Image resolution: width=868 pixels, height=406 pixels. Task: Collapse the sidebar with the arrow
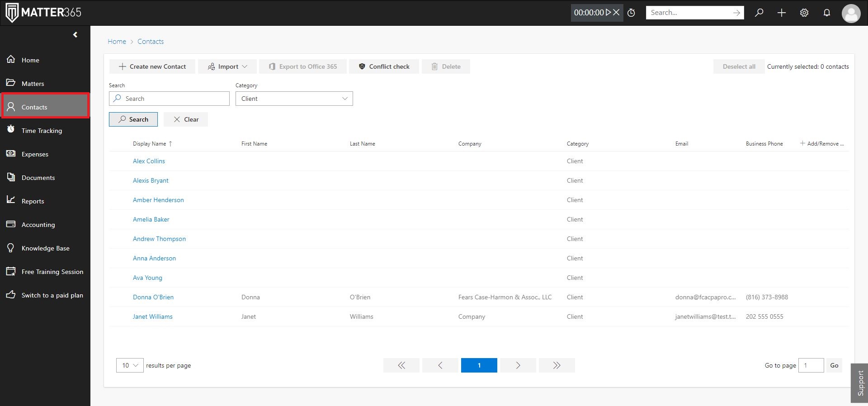click(x=75, y=35)
